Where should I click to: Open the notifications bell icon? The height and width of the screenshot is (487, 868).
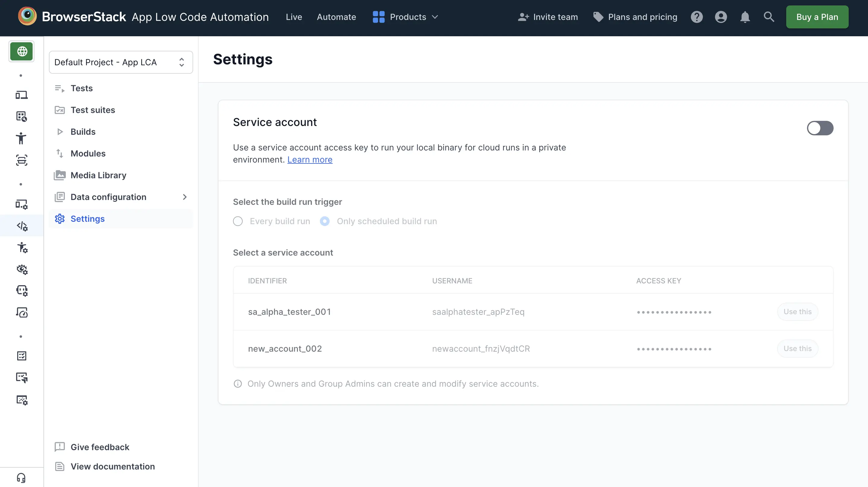(745, 17)
